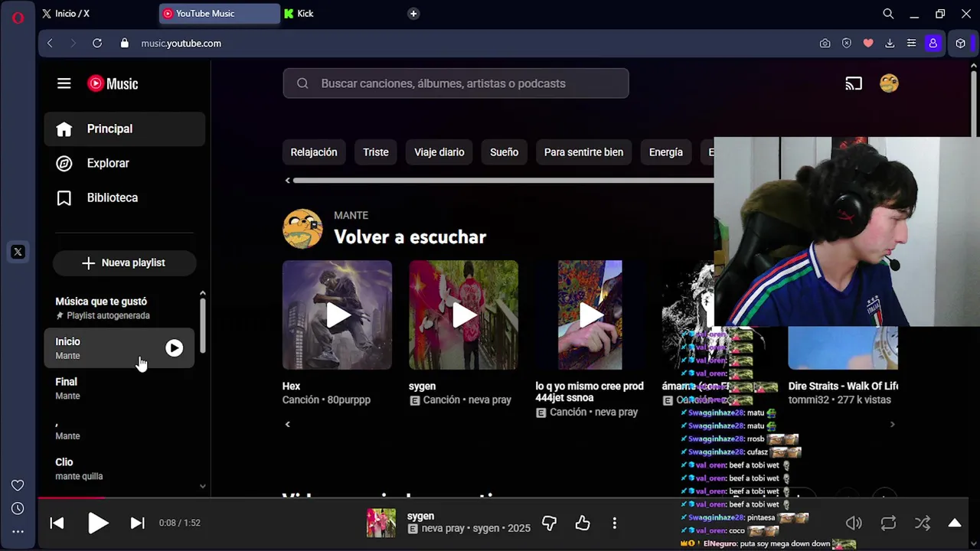The width and height of the screenshot is (980, 551).
Task: Select the Para sentirte bien chip
Action: click(583, 152)
